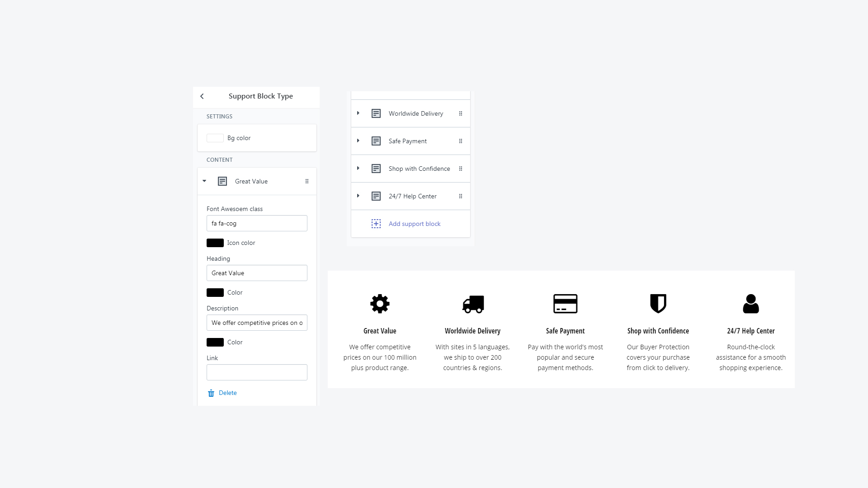Click the Icon color swatch
The height and width of the screenshot is (488, 868).
pos(215,243)
